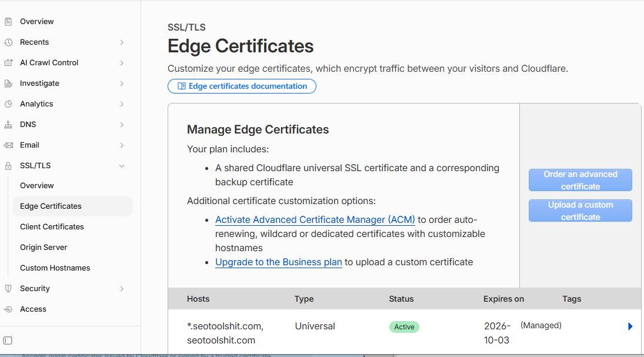Open the Recents menu label
The height and width of the screenshot is (357, 644).
coord(34,42)
